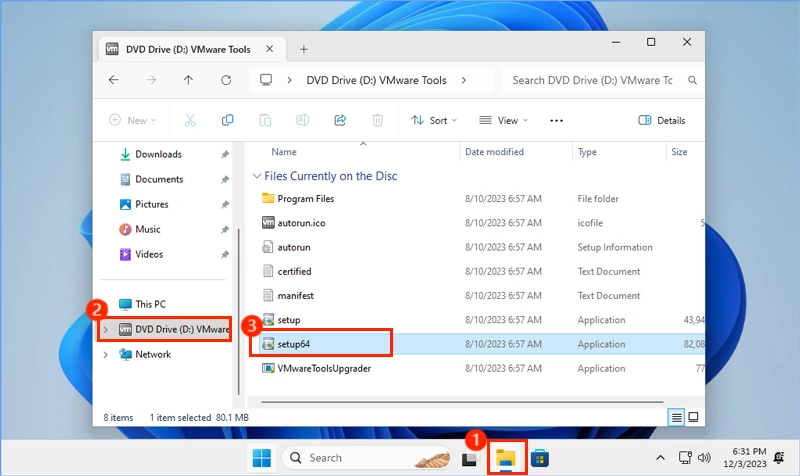Click the PC icon in address bar
Screen dimensions: 800x476
tap(266, 80)
